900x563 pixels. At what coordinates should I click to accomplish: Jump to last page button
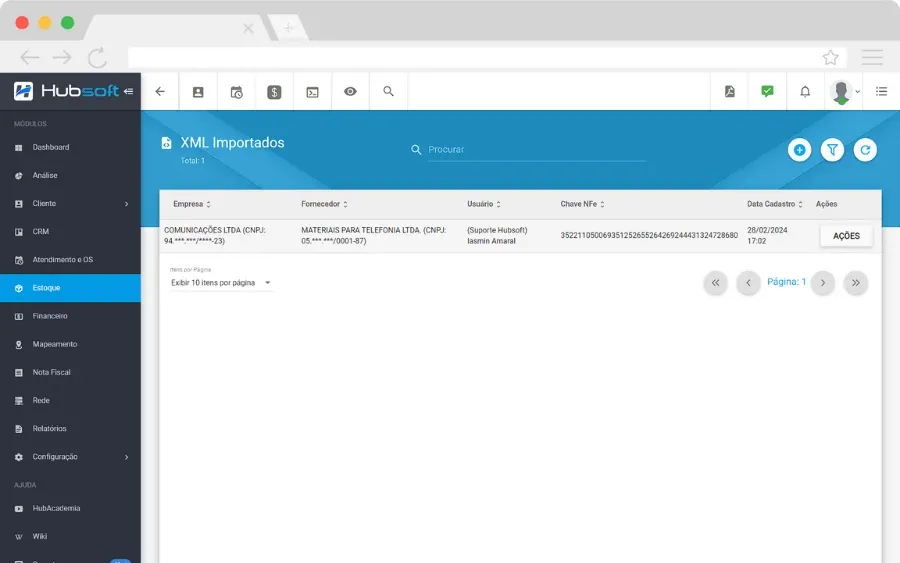pyautogui.click(x=855, y=282)
